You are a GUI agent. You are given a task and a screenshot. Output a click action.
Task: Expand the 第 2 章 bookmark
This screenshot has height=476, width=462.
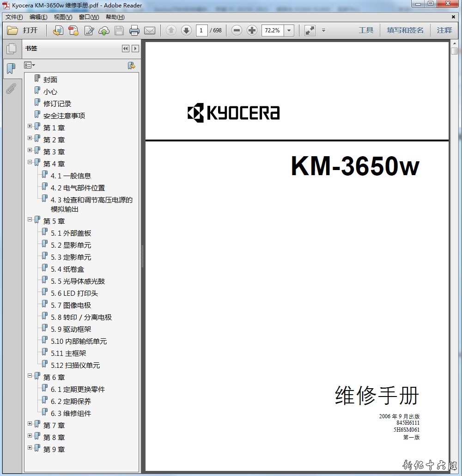pyautogui.click(x=30, y=138)
